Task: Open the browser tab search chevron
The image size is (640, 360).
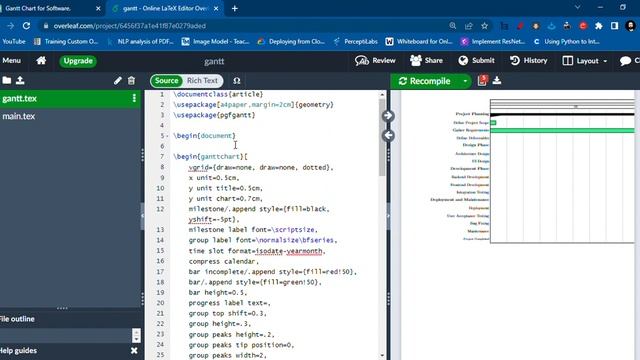Action: pyautogui.click(x=578, y=7)
